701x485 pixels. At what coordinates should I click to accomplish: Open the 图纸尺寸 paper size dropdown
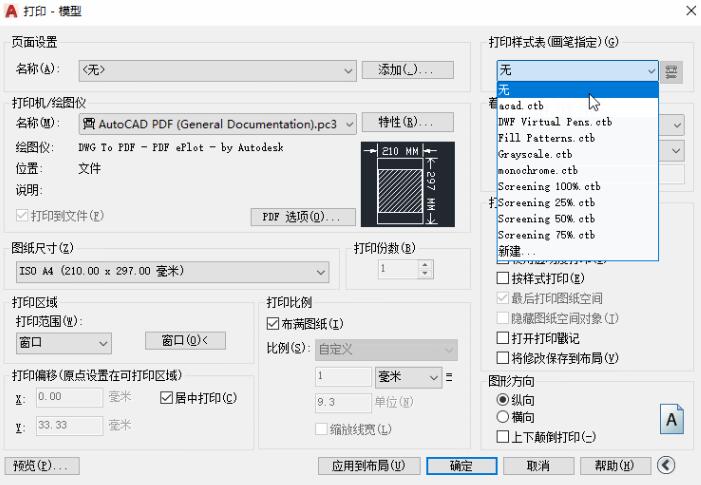tap(173, 272)
